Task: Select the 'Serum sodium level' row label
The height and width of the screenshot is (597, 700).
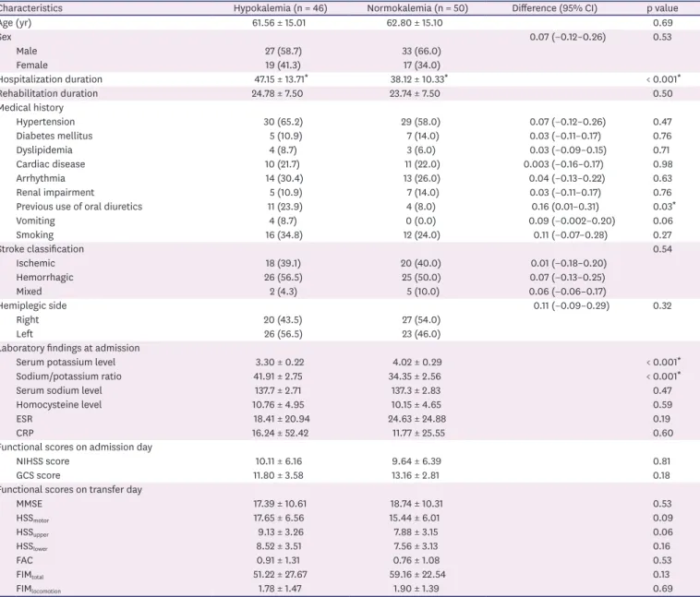Action: point(59,390)
